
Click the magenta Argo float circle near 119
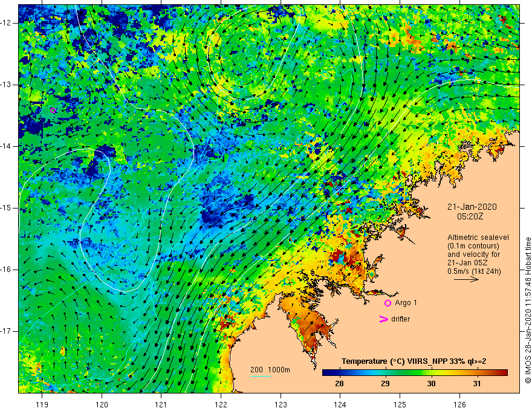(53, 110)
